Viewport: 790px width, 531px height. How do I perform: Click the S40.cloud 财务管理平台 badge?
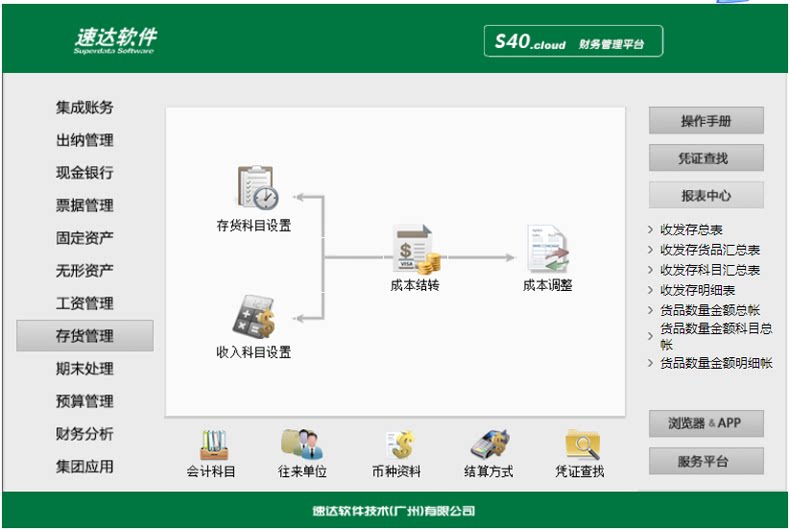coord(573,41)
